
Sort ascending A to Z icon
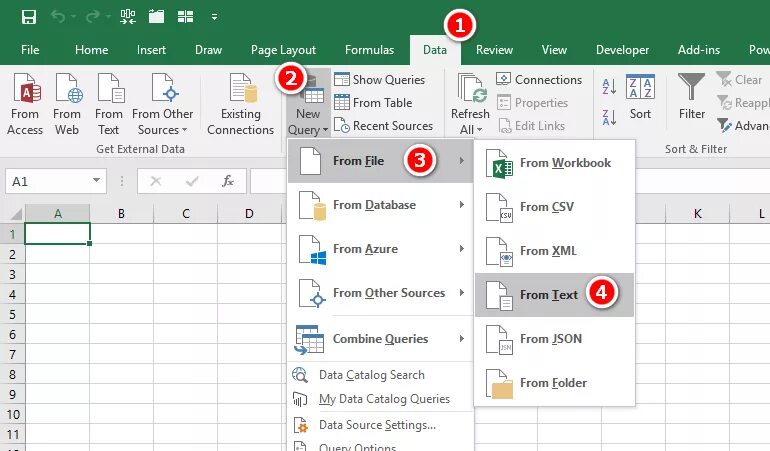pos(609,86)
